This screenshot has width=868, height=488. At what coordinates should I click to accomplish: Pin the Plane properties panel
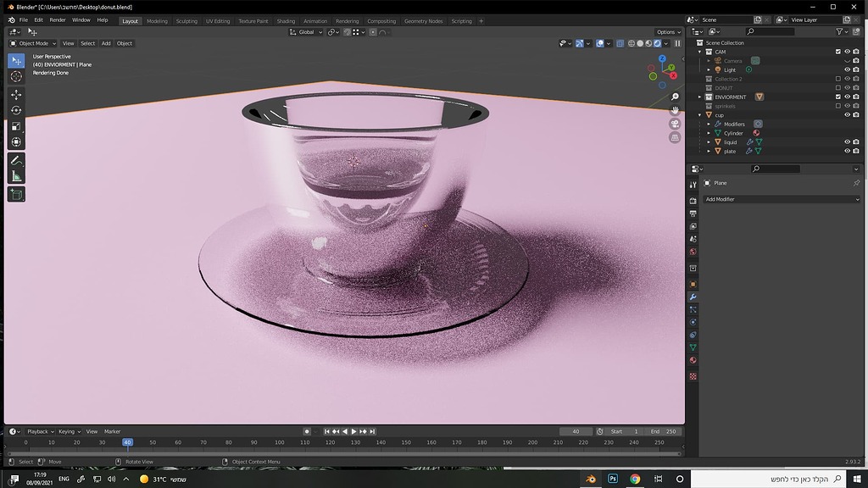point(856,183)
